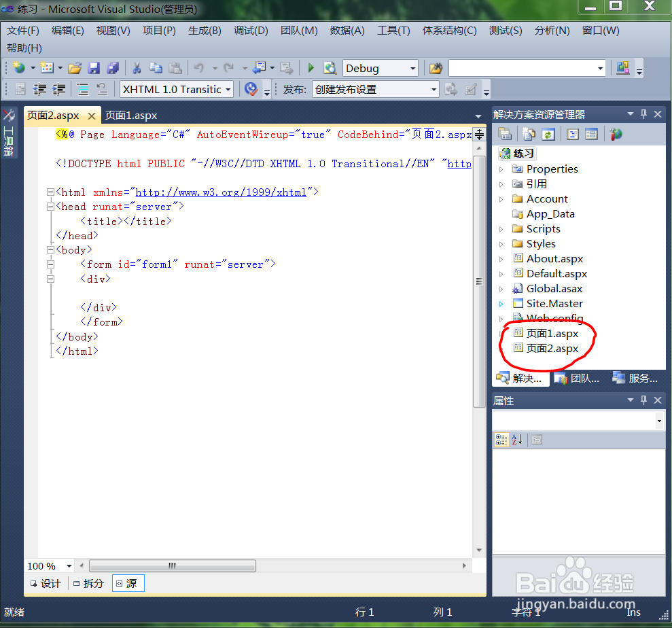
Task: Click Solution Explorer Properties icon
Action: (x=506, y=134)
